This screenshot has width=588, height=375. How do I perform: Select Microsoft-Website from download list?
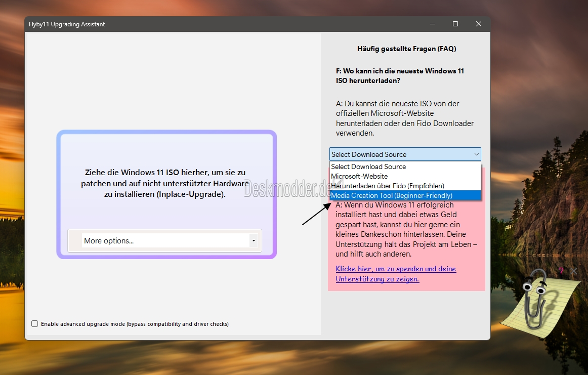[x=405, y=176]
